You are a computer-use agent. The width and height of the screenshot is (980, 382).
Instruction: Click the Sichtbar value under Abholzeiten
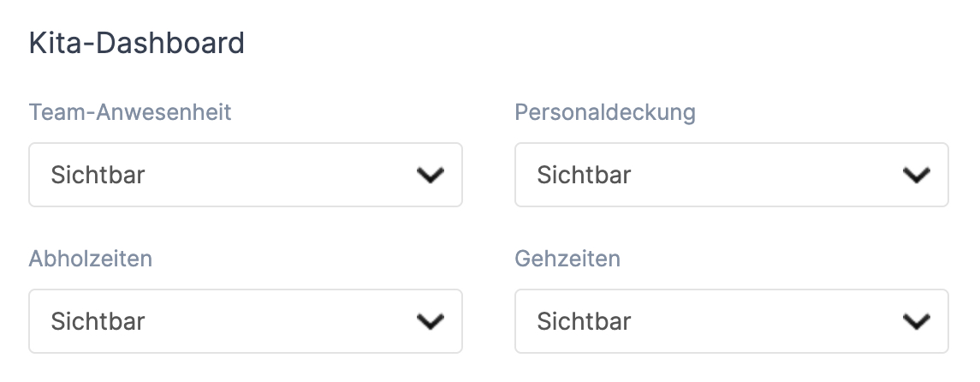[98, 321]
